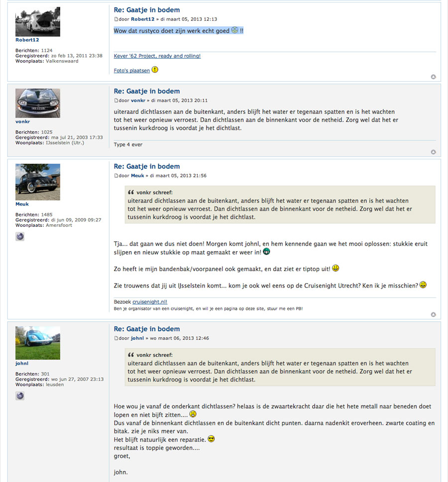Jump to top from vonkr's post
This screenshot has width=448, height=482.
tap(433, 152)
